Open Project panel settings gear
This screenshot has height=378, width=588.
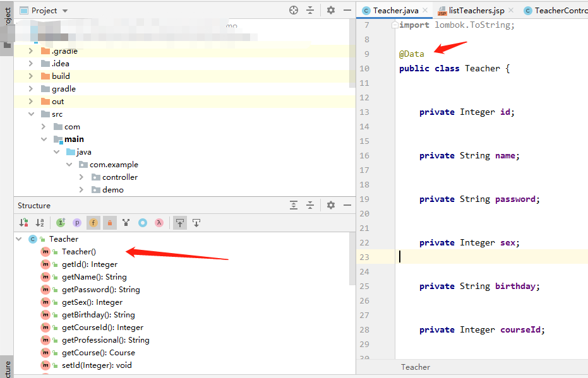[331, 10]
